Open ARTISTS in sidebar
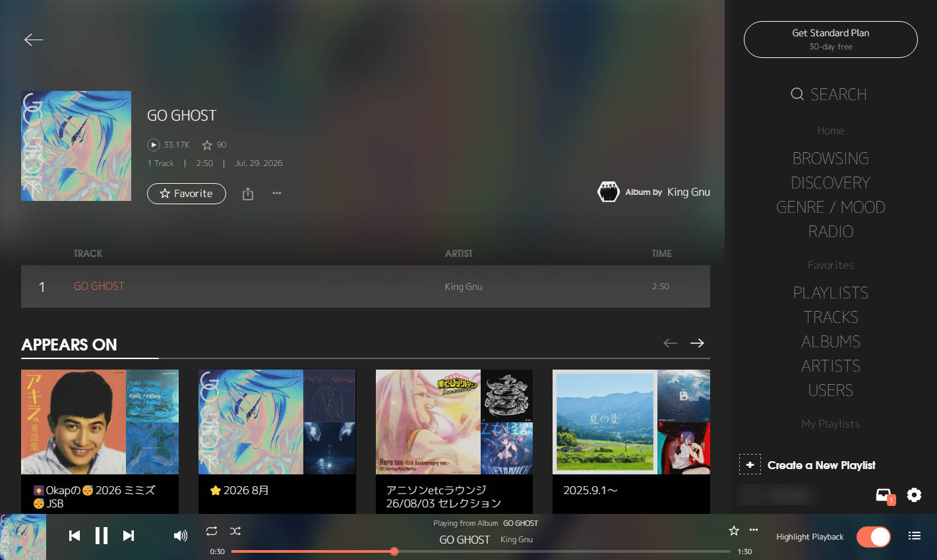Screen dimensions: 937x560 pyautogui.click(x=831, y=366)
